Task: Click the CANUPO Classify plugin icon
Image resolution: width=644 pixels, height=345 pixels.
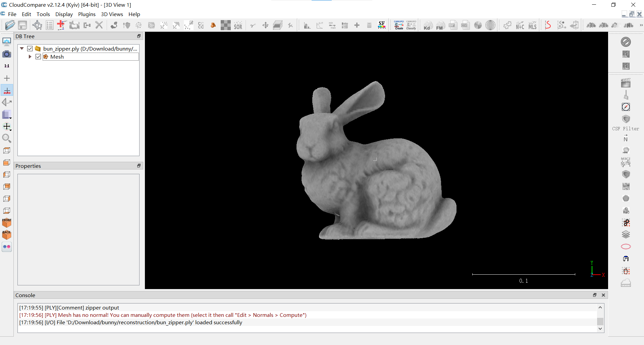Action: pyautogui.click(x=411, y=25)
